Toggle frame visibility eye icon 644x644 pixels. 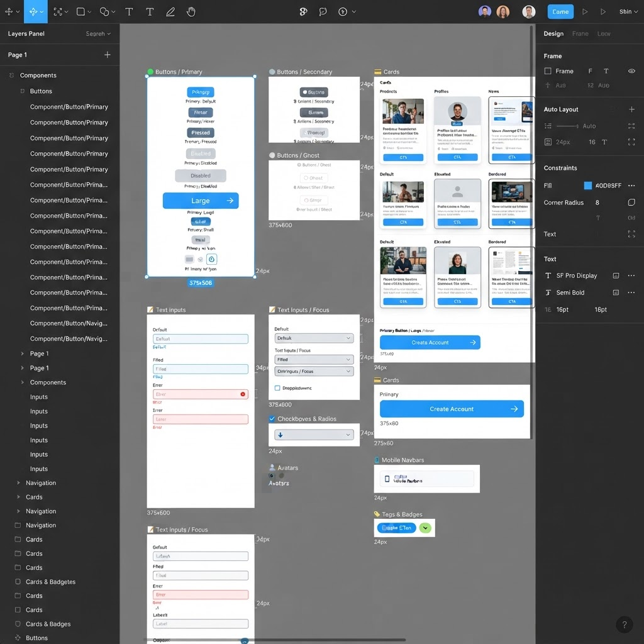[631, 71]
